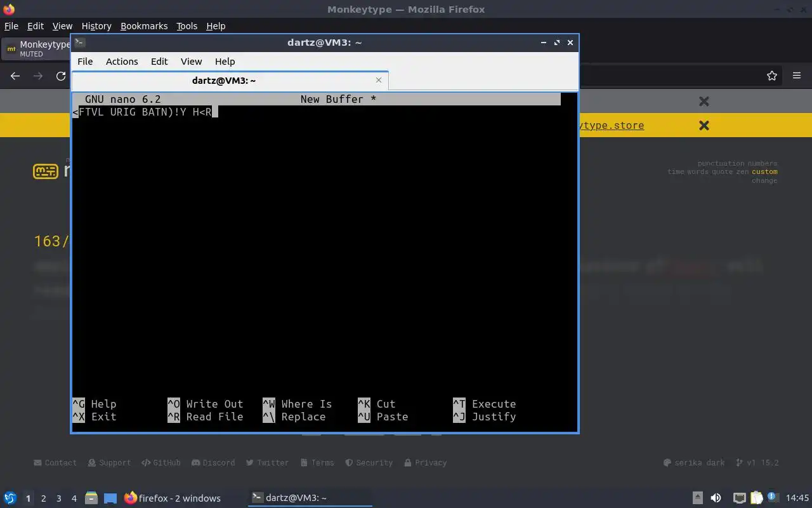
Task: Open Firefox's History menu
Action: (96, 26)
